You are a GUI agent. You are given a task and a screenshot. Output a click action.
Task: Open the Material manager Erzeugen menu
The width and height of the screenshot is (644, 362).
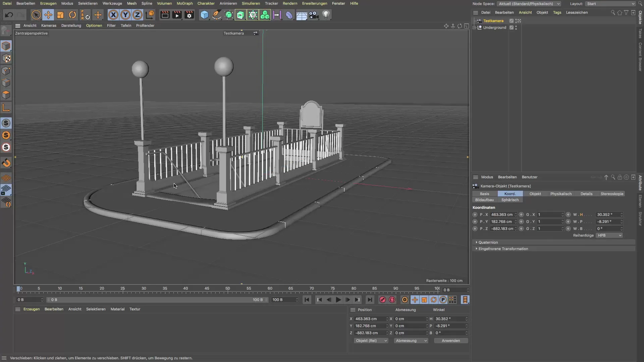pyautogui.click(x=32, y=309)
